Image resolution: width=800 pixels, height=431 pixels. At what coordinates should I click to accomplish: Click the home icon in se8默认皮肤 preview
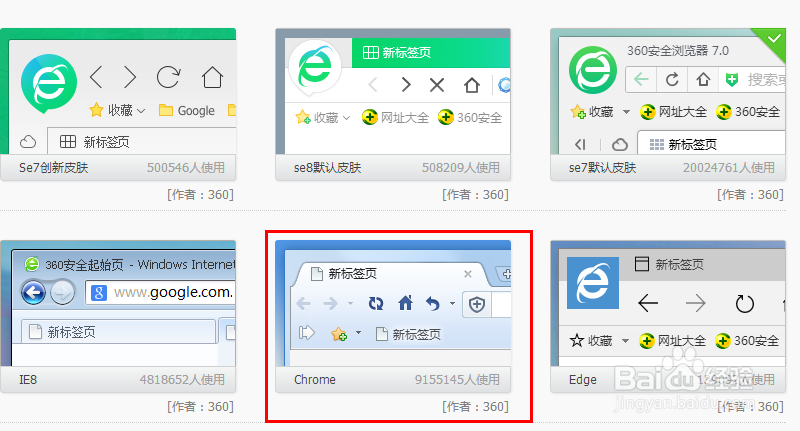(x=472, y=85)
